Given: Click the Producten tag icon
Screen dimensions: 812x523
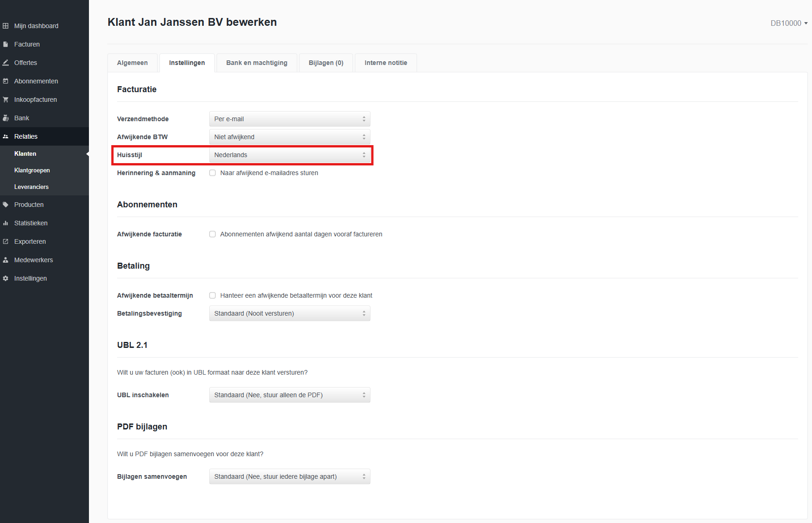Looking at the screenshot, I should point(6,205).
